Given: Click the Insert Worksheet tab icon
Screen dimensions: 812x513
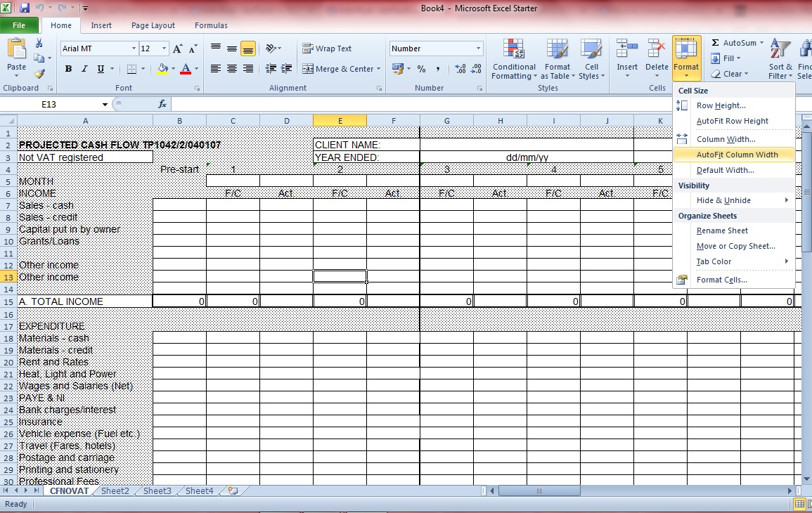Looking at the screenshot, I should [232, 491].
